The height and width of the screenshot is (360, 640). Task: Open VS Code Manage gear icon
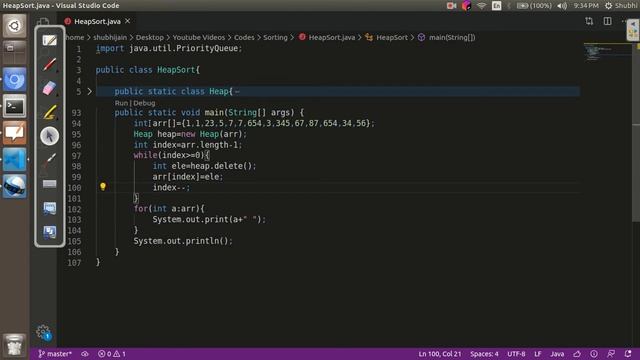point(43,332)
